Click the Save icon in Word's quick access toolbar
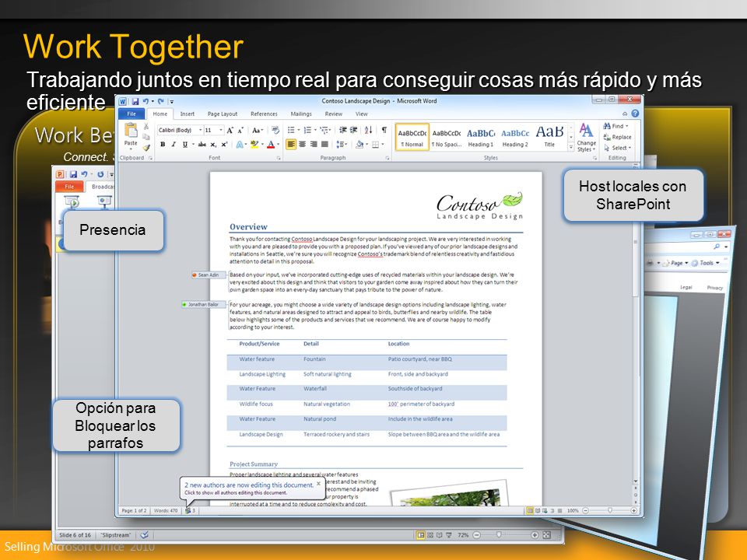The height and width of the screenshot is (560, 747). click(x=135, y=102)
